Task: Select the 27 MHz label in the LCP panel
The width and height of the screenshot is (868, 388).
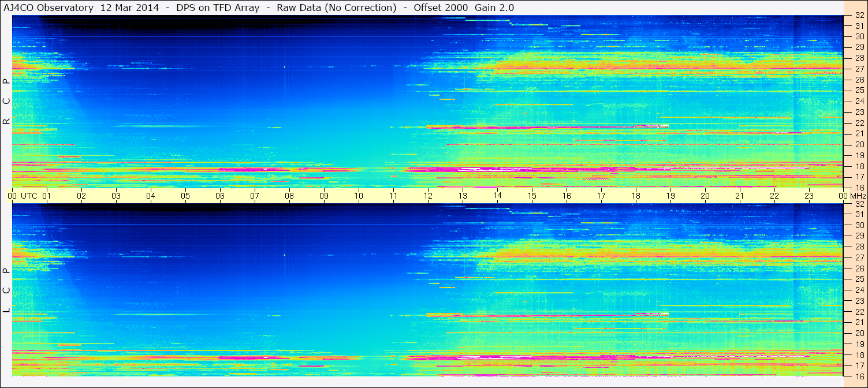Action: coord(859,258)
